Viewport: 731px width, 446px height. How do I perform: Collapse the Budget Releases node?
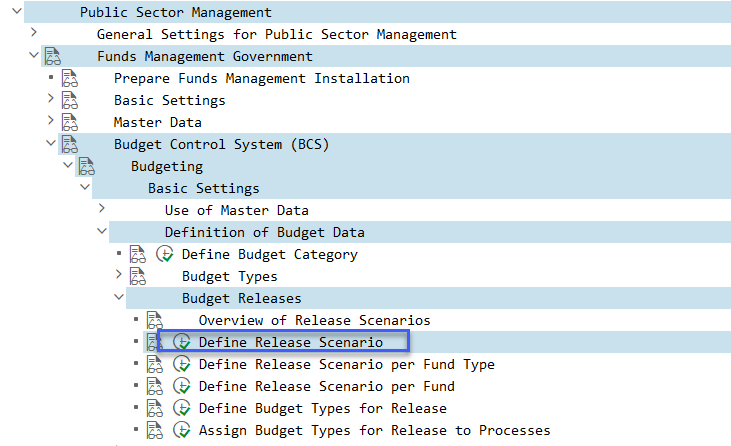click(119, 296)
